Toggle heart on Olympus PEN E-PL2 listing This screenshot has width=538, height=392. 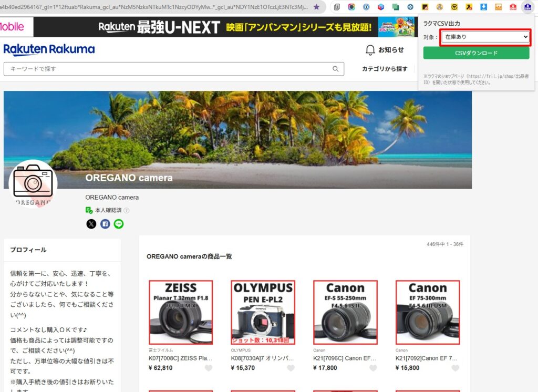tap(291, 368)
